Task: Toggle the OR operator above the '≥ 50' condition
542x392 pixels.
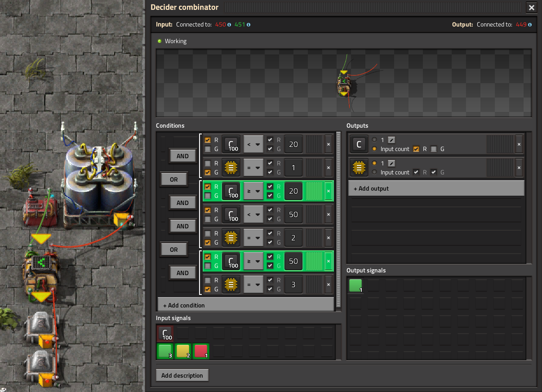Action: coord(173,249)
